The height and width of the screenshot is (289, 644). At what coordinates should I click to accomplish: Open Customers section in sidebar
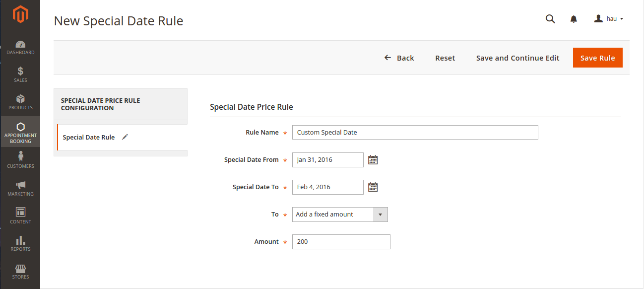tap(20, 160)
